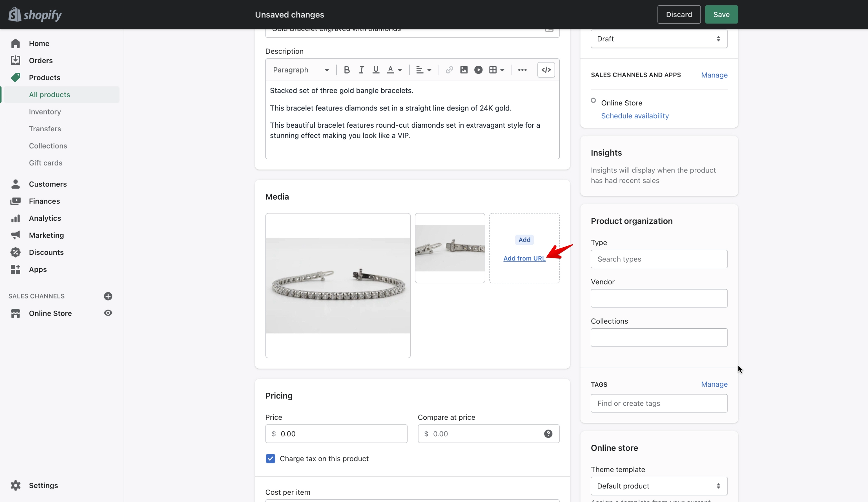The image size is (868, 502).
Task: Discard the unsaved changes
Action: [x=678, y=14]
